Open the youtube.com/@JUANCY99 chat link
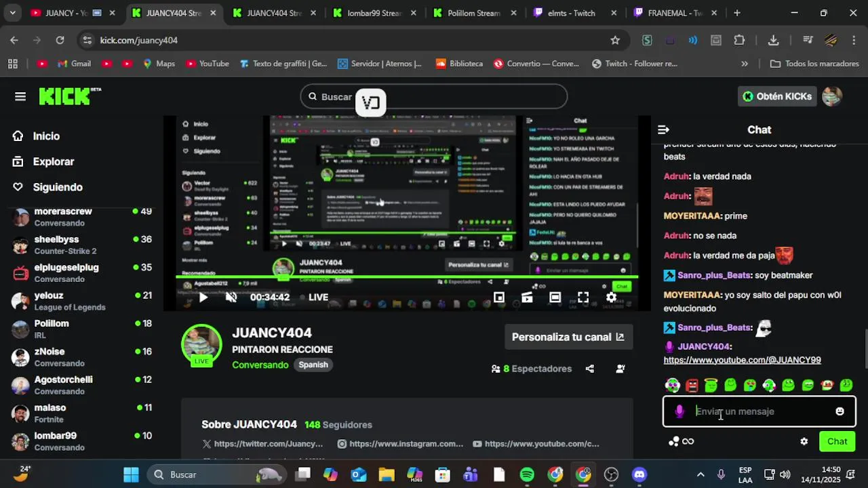The height and width of the screenshot is (488, 868). [x=742, y=360]
